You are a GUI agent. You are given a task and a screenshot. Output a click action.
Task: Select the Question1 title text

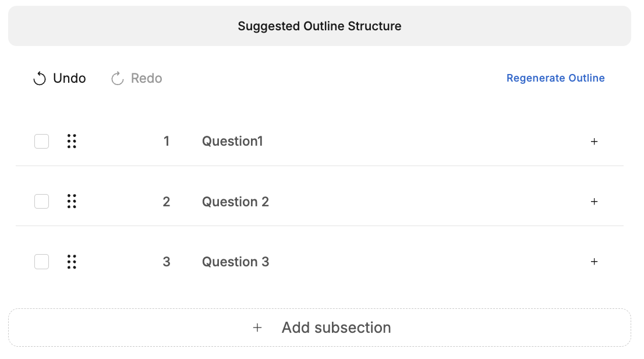point(232,141)
